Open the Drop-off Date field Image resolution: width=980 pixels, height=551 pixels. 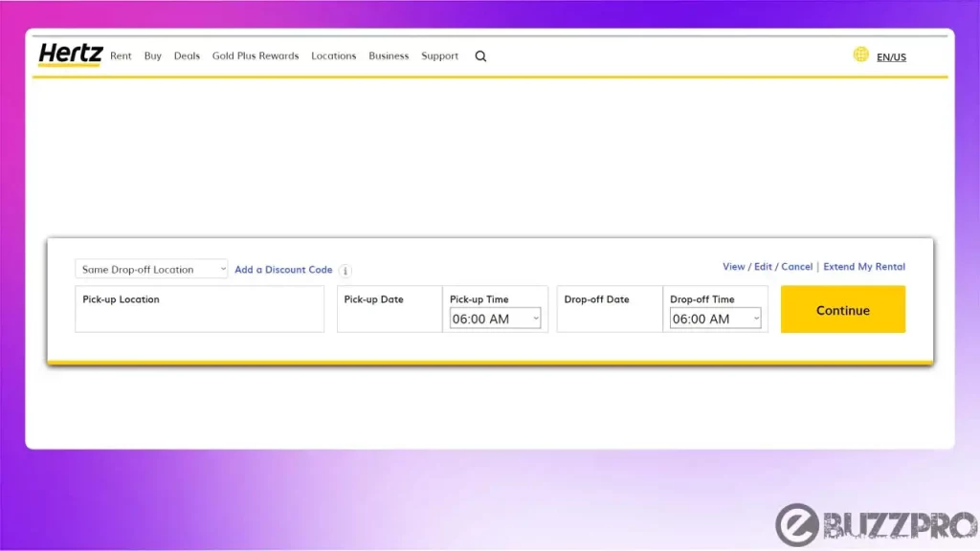click(610, 309)
